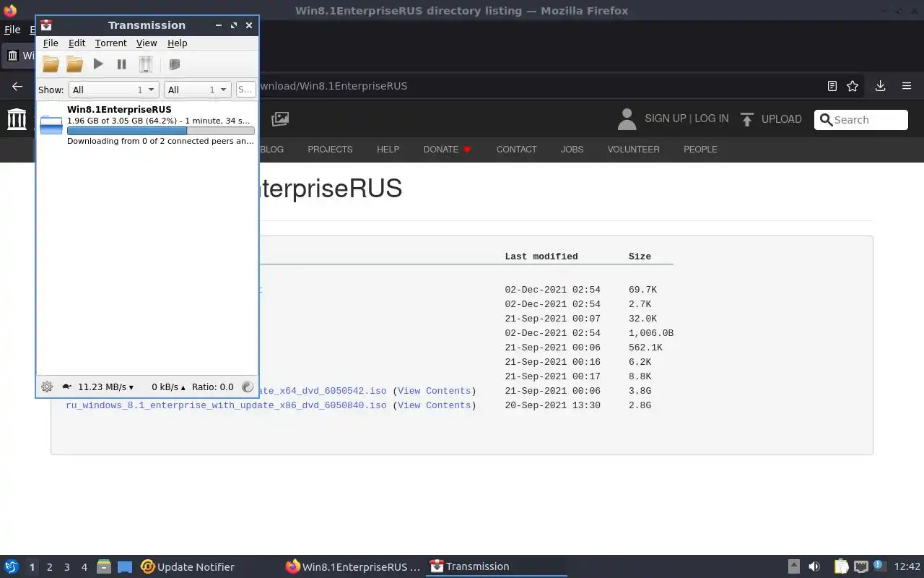924x578 pixels.
Task: Bookmark the page with the star icon
Action: coord(853,86)
